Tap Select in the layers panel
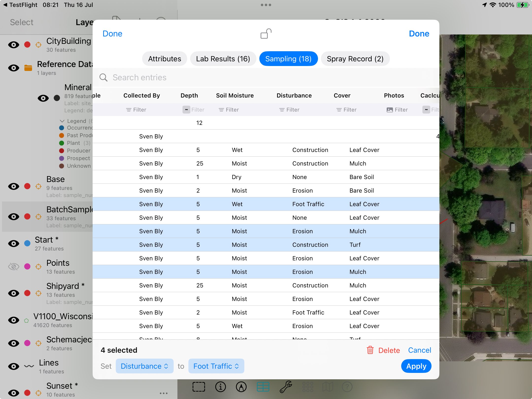 (21, 22)
